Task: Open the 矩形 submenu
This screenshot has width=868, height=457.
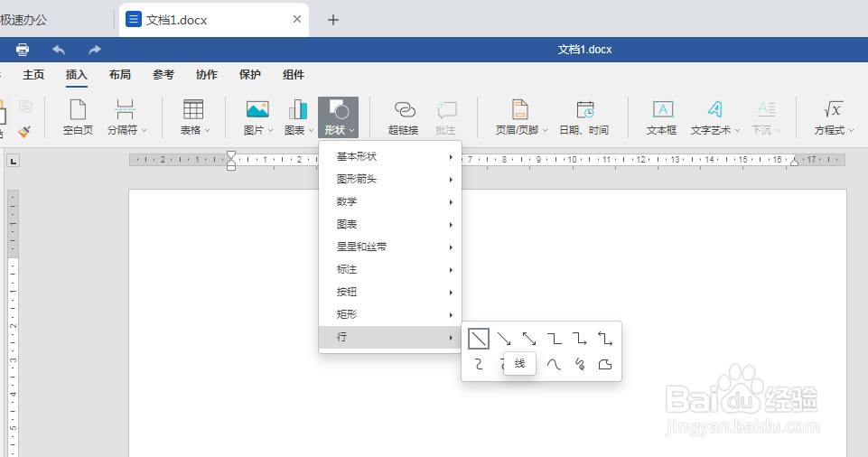Action: [x=390, y=315]
